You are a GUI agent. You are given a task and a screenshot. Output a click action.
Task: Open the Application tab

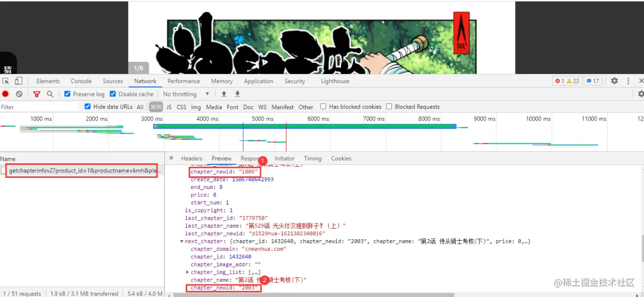coord(259,81)
